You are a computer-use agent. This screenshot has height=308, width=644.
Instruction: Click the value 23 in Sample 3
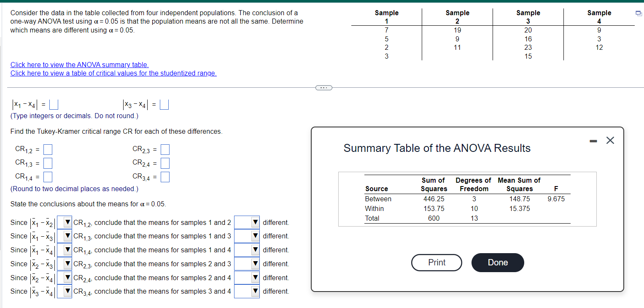pos(528,47)
